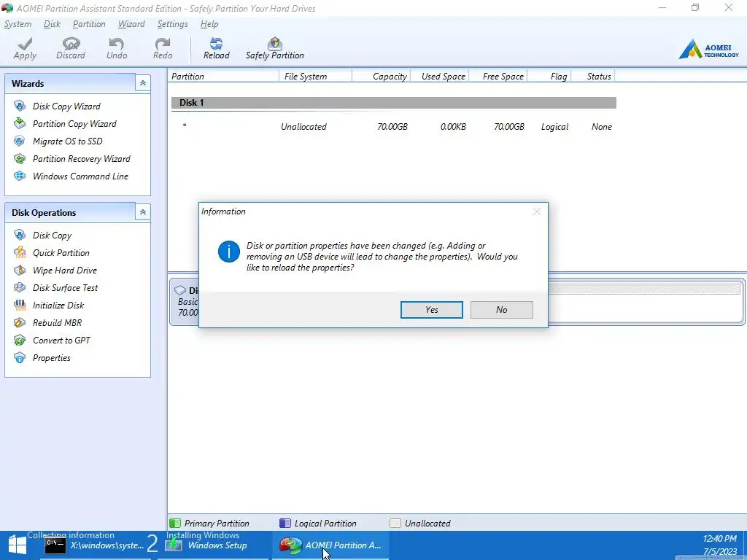Open Windows Command Line wizard
Viewport: 747px width, 560px height.
pos(80,176)
